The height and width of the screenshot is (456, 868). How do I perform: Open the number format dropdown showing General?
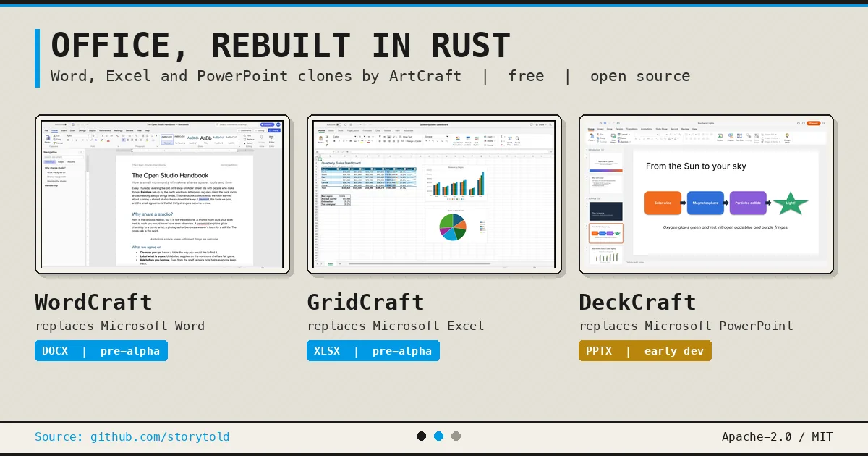coord(436,136)
